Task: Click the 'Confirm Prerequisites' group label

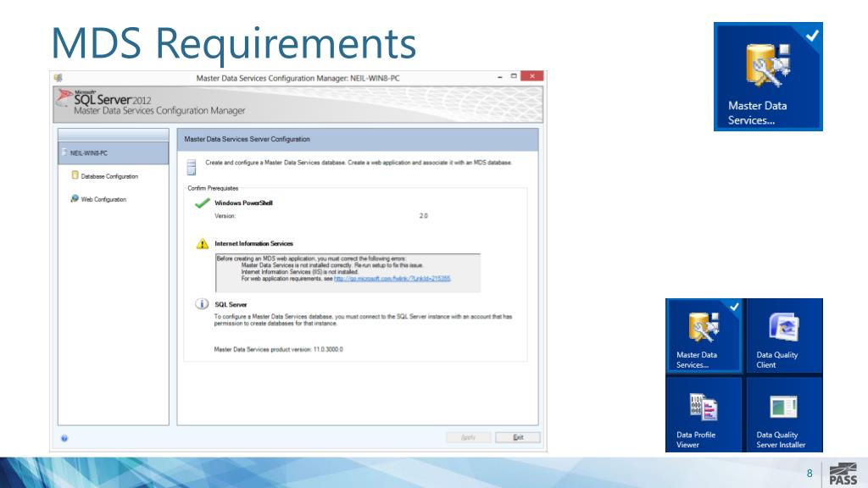Action: (x=213, y=188)
